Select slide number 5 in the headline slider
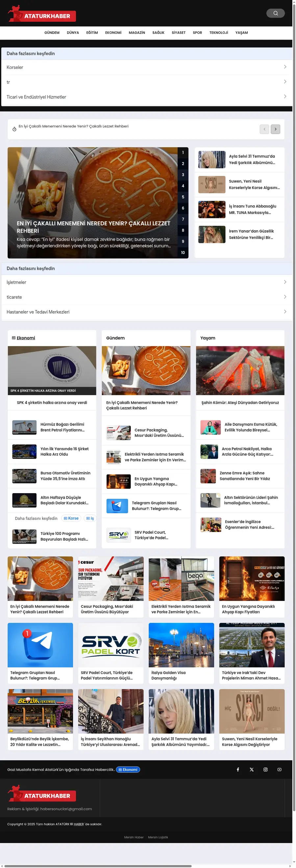 coord(183,197)
